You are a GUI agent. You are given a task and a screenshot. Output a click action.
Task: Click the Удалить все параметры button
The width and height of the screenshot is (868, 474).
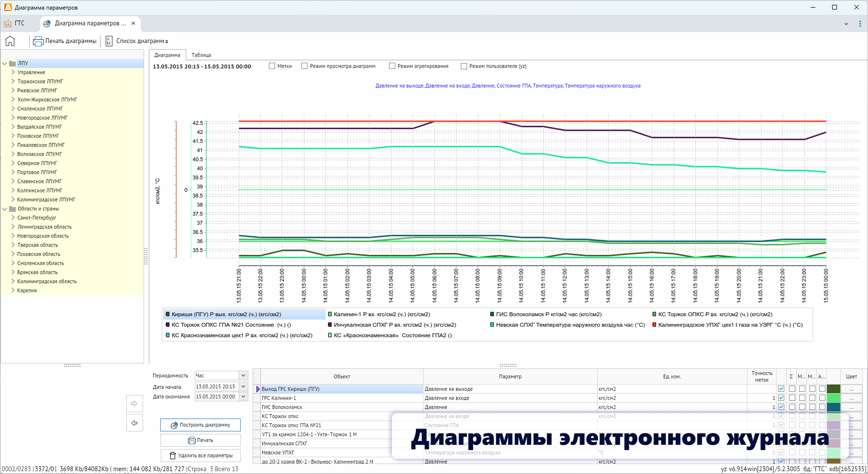tap(200, 455)
